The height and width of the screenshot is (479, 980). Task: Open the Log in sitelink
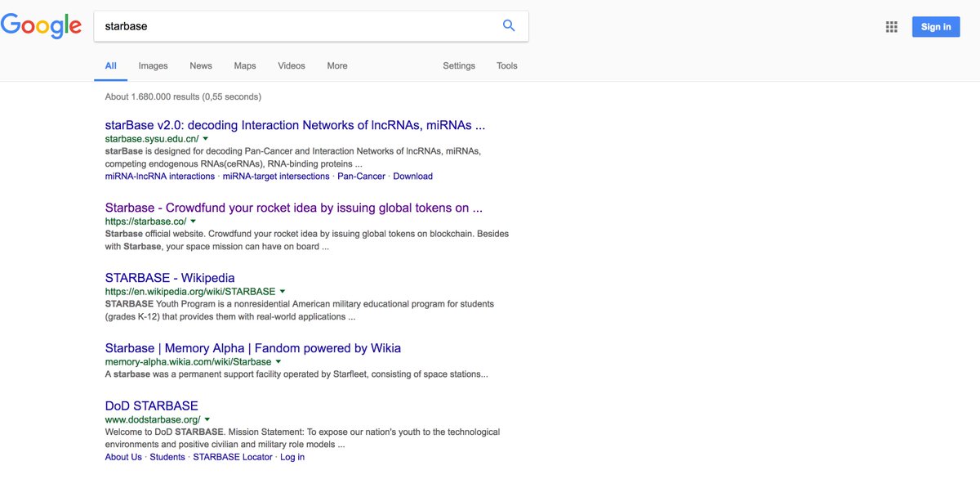coord(292,457)
